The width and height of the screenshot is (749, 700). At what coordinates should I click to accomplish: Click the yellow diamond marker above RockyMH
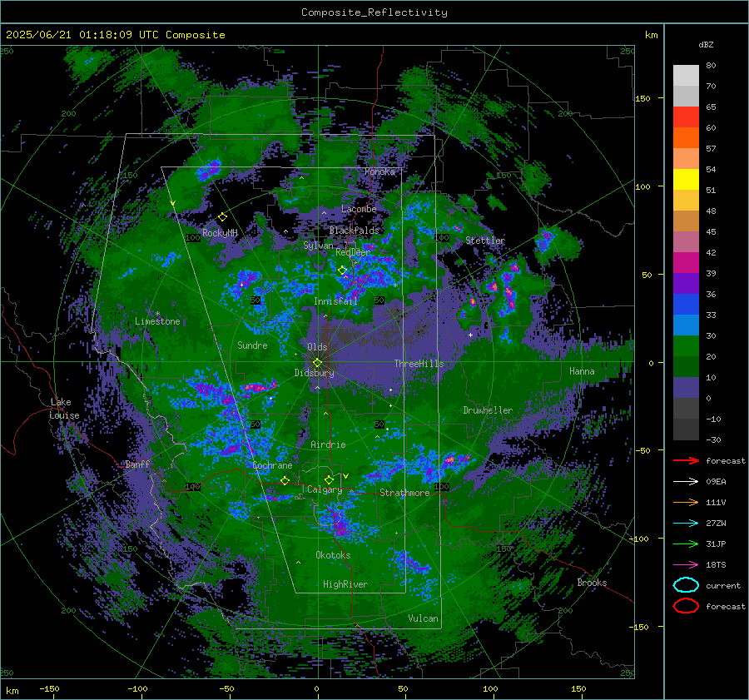222,217
